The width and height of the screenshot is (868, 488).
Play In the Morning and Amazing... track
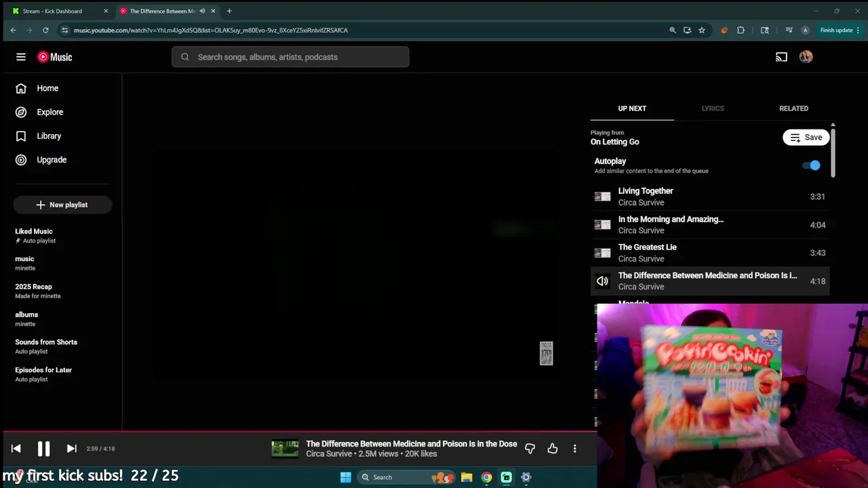pos(710,224)
